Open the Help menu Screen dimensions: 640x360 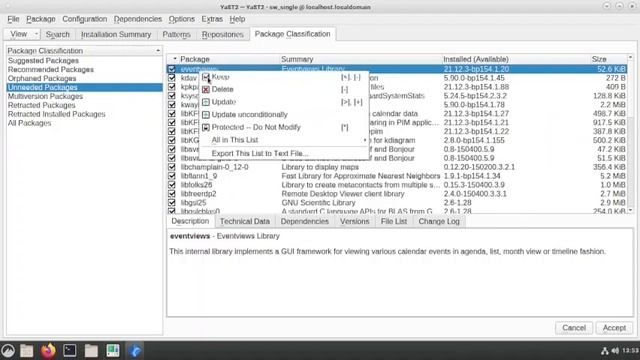pos(237,19)
